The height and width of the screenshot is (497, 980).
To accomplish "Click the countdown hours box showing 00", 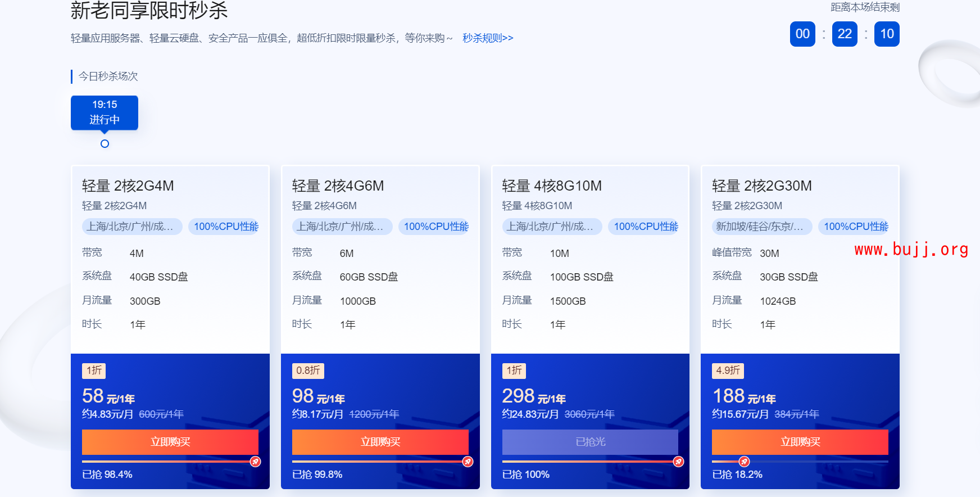I will (x=802, y=34).
